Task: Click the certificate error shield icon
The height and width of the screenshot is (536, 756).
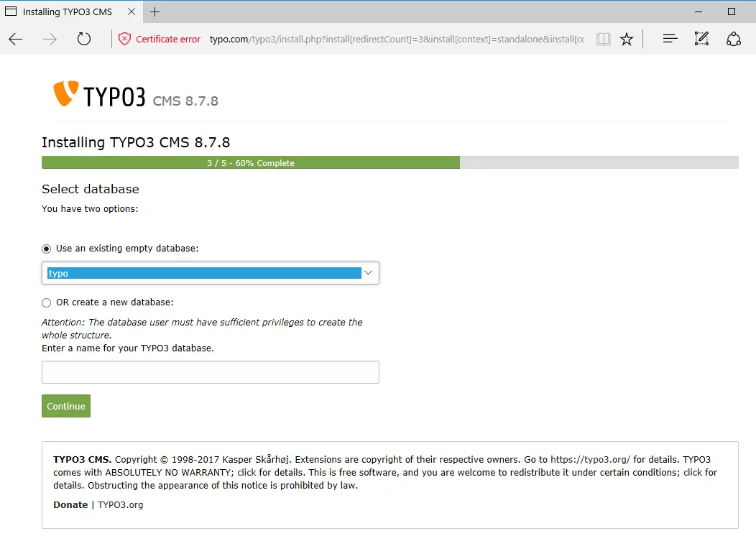Action: [x=124, y=39]
